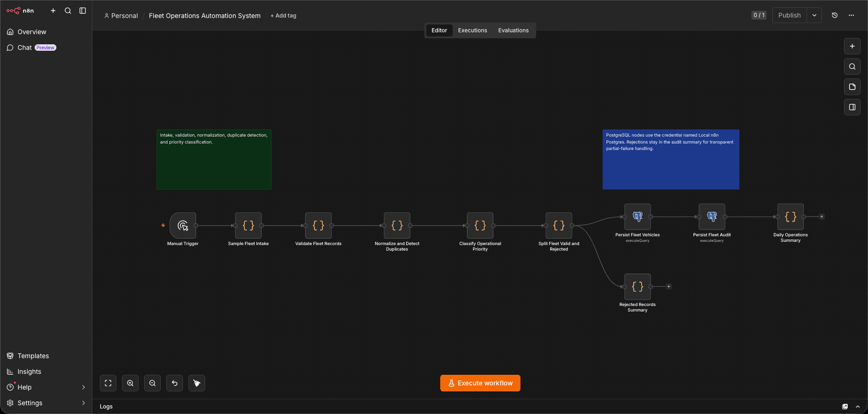Select the Split Fleet Valid and Rejected node
Screen dimensions: 868x414
click(x=559, y=226)
